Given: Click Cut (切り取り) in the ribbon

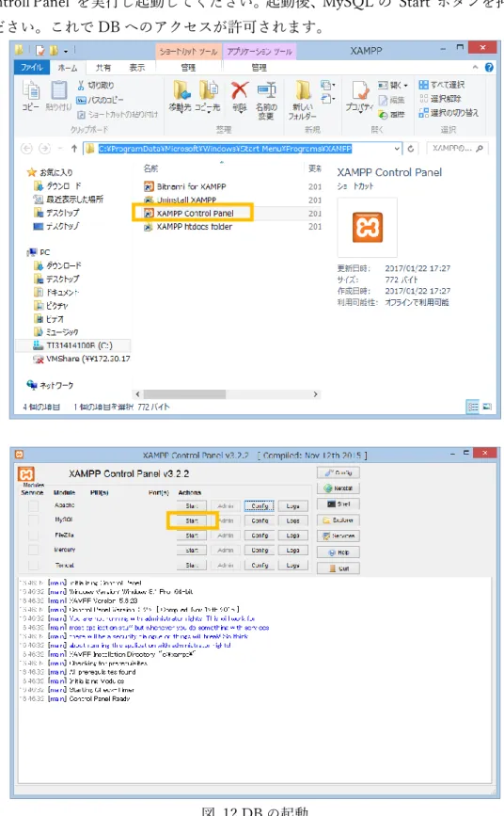Looking at the screenshot, I should pyautogui.click(x=96, y=86).
